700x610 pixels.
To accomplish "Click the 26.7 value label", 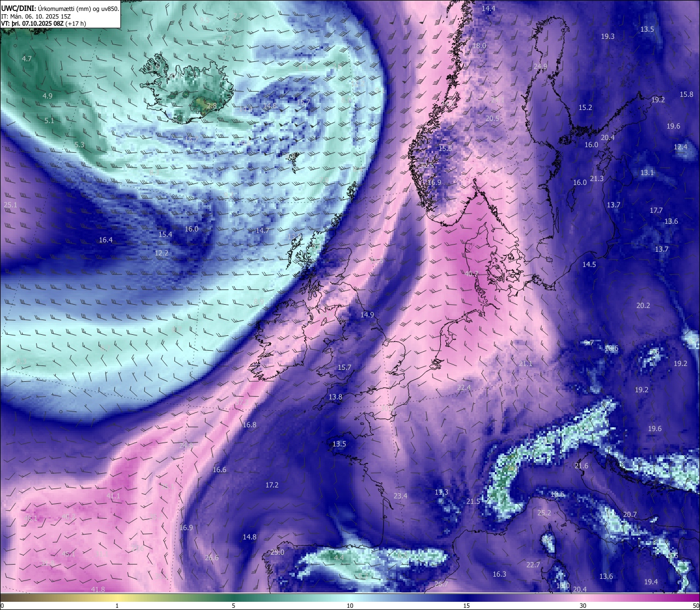I will pos(441,584).
